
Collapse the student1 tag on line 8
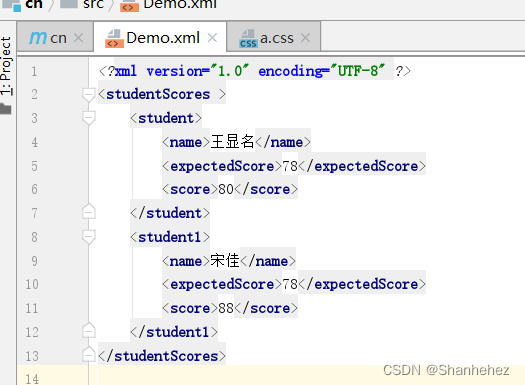point(88,237)
